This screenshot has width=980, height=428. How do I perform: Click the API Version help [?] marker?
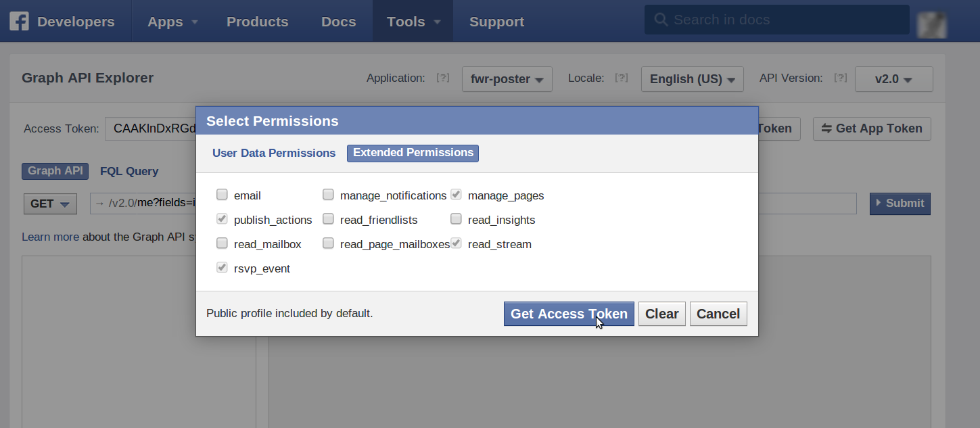[840, 78]
